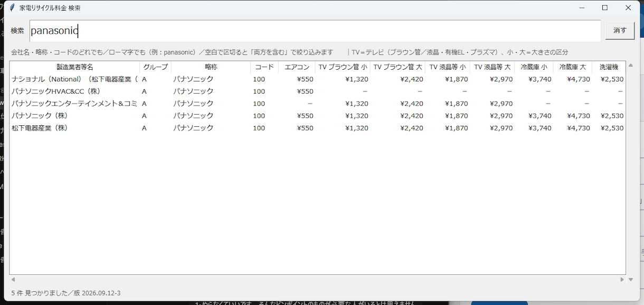Click ¥550 in the パナソニックHVAC&CC row
Image resolution: width=644 pixels, height=305 pixels.
point(305,91)
